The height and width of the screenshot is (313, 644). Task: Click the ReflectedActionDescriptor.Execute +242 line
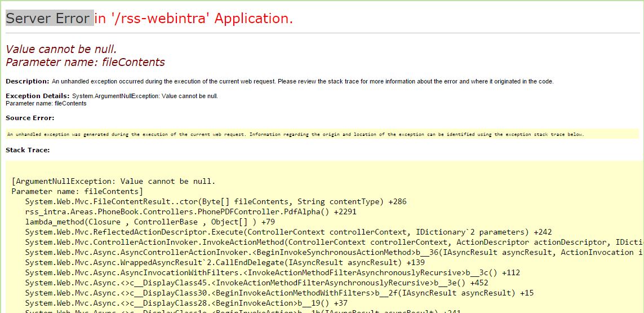click(x=288, y=232)
